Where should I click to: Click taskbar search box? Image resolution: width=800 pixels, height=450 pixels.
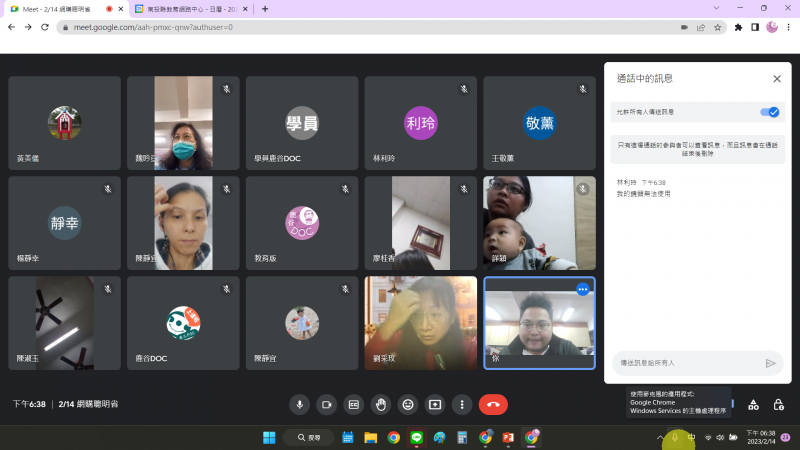[309, 437]
